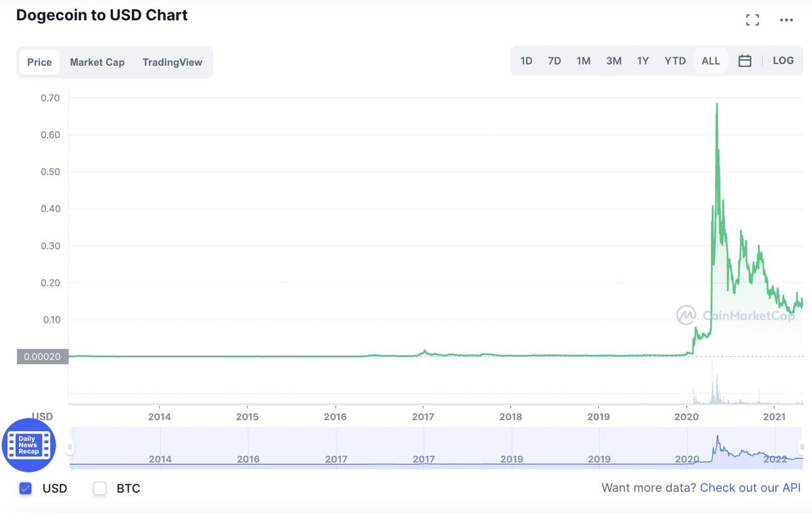812x513 pixels.
Task: Click the Daily News Recap badge
Action: (29, 445)
